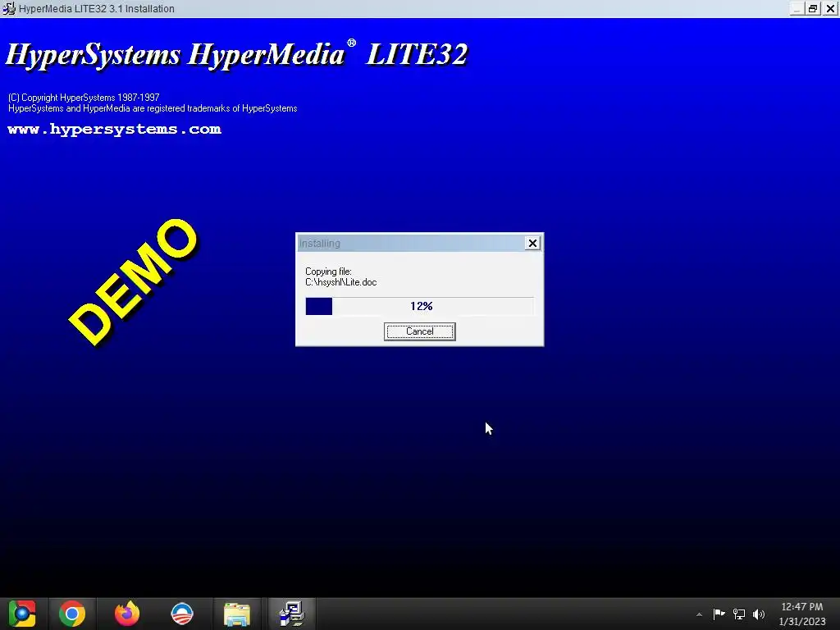
Task: Cancel the file copying installation
Action: [419, 331]
